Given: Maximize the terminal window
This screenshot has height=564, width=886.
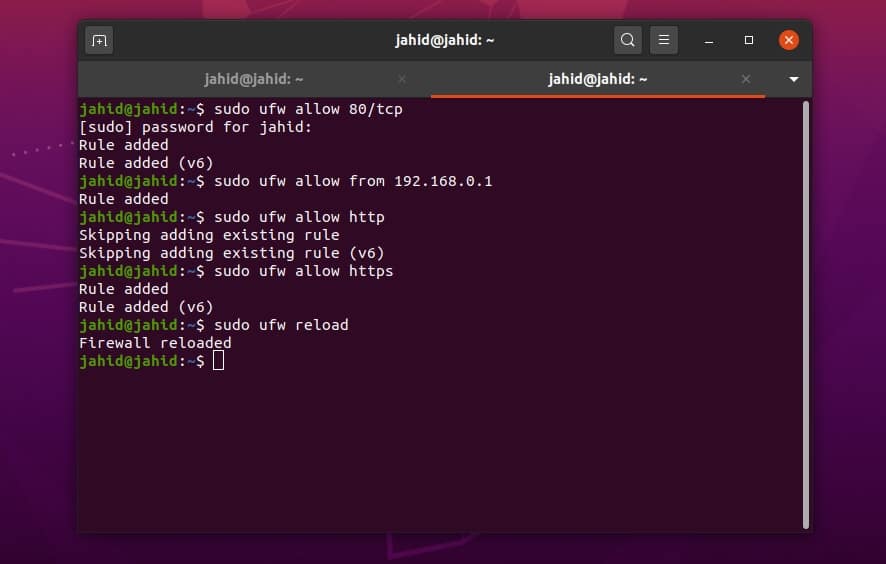Looking at the screenshot, I should (749, 40).
